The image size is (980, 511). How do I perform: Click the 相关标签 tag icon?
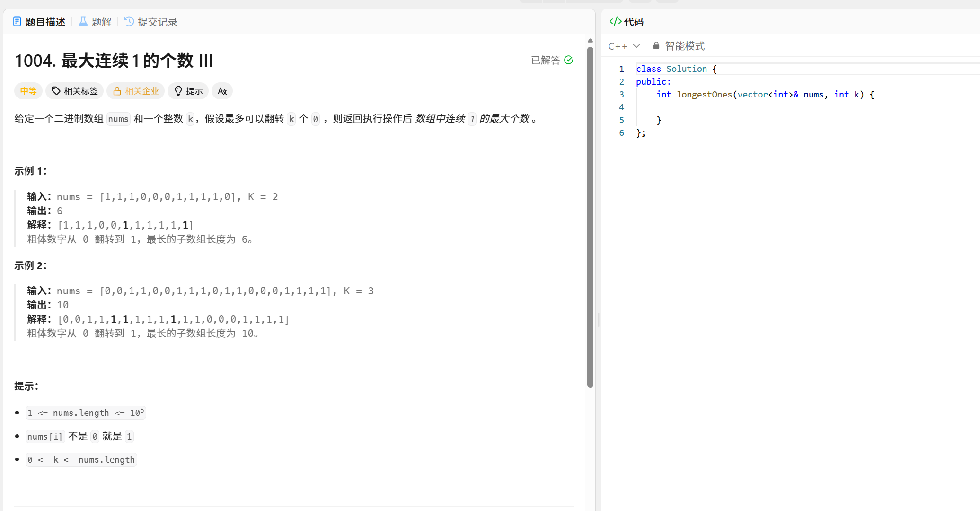point(56,91)
